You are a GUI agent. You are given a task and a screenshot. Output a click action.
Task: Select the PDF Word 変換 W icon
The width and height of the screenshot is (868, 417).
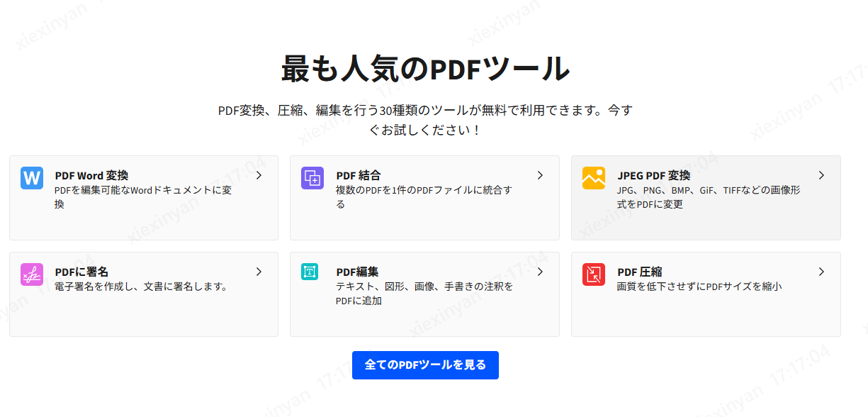click(31, 179)
